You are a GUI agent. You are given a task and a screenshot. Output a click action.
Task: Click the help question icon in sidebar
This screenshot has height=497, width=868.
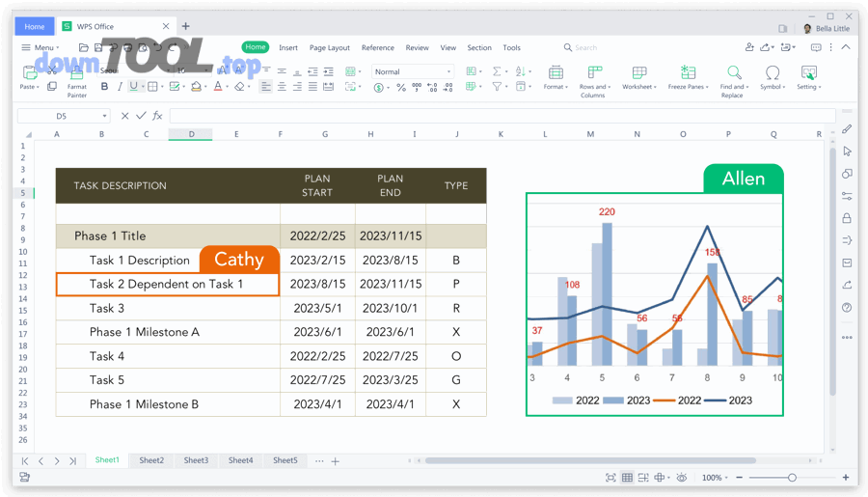coord(847,308)
